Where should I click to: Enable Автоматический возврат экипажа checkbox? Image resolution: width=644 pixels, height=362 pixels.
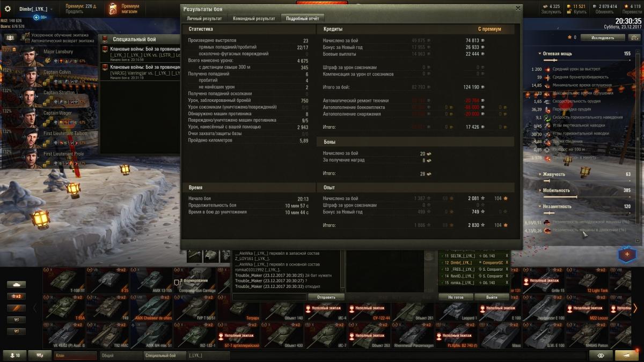[27, 40]
